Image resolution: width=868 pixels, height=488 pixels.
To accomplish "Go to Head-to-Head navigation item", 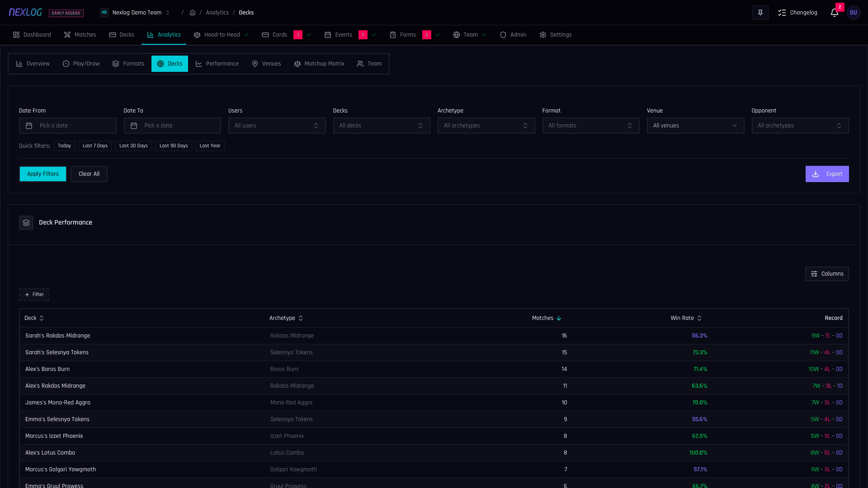I will point(222,35).
